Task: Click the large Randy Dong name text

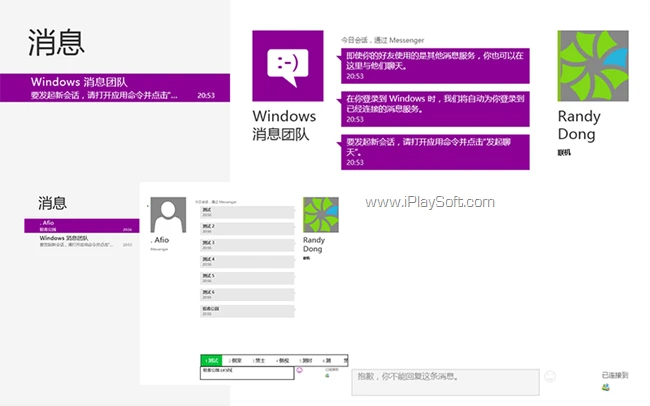Action: [579, 125]
